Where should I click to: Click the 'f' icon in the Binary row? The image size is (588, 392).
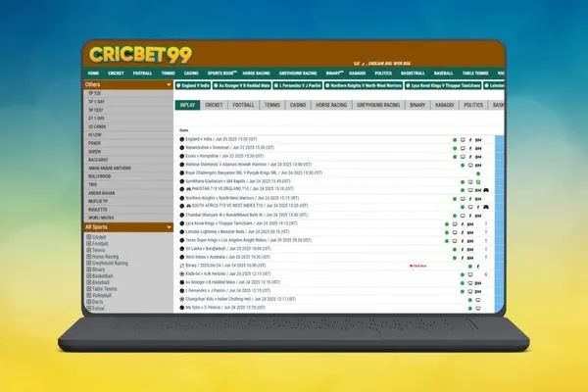click(x=478, y=267)
